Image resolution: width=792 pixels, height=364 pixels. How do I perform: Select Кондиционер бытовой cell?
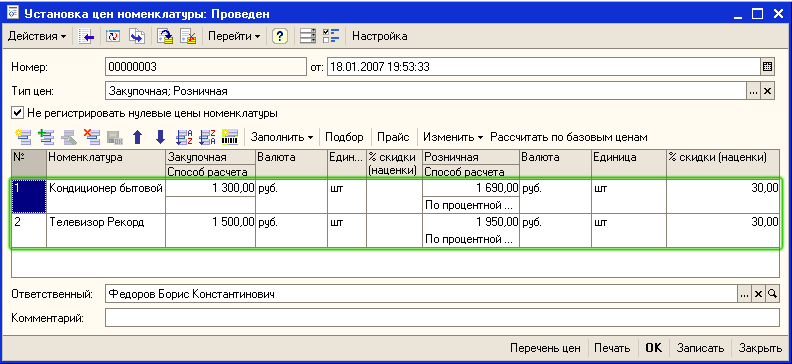106,196
